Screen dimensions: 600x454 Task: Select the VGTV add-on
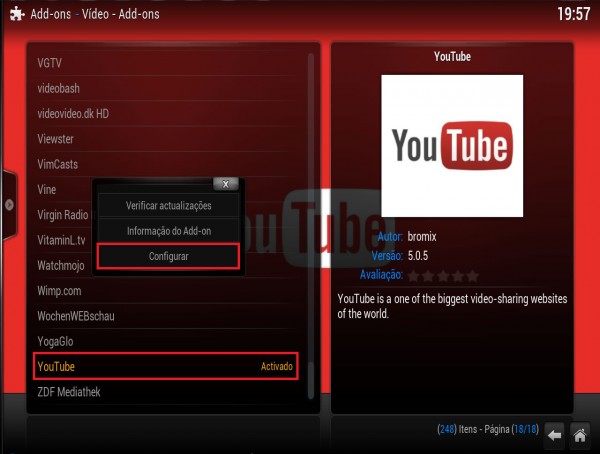165,63
